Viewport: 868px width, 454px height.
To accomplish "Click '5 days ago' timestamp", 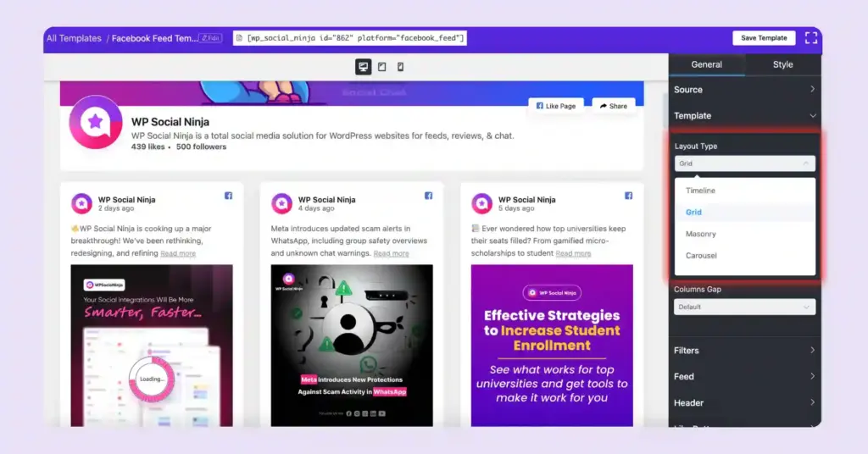I will [516, 208].
